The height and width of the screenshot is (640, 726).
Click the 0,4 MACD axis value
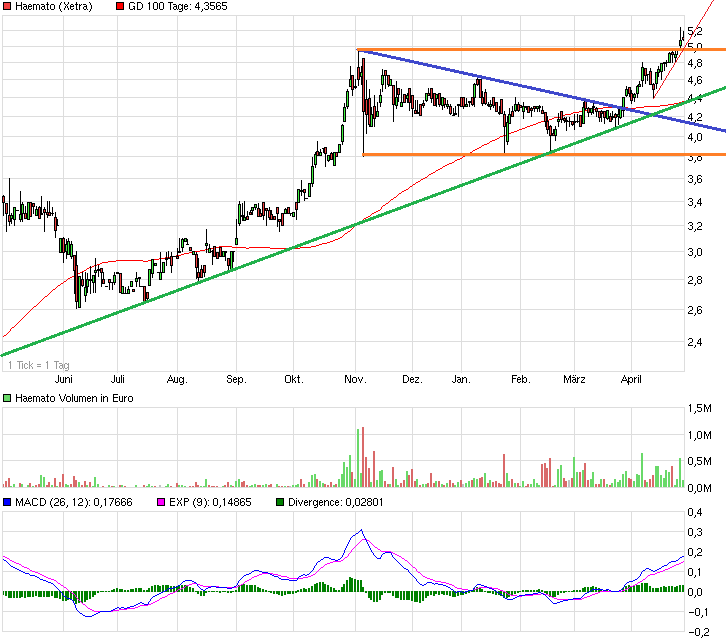[x=695, y=512]
